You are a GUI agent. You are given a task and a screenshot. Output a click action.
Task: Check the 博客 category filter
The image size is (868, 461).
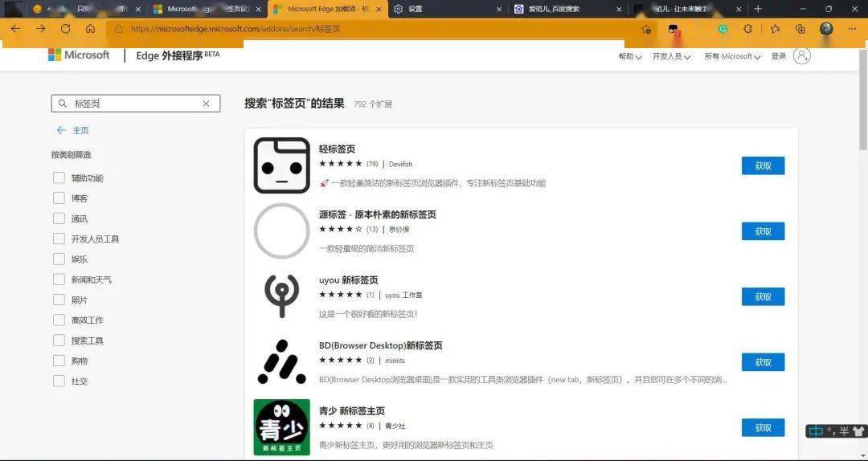59,198
